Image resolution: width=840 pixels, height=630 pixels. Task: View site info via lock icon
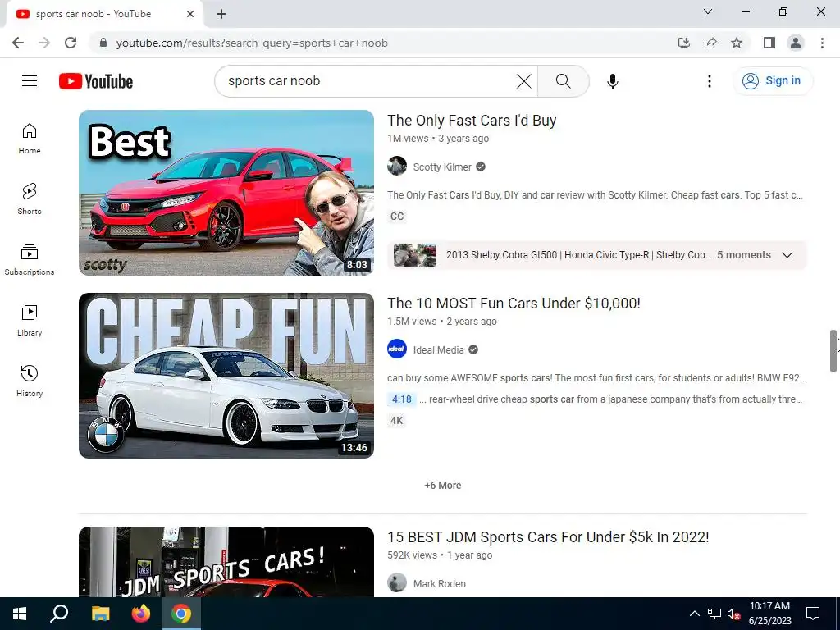coord(103,43)
